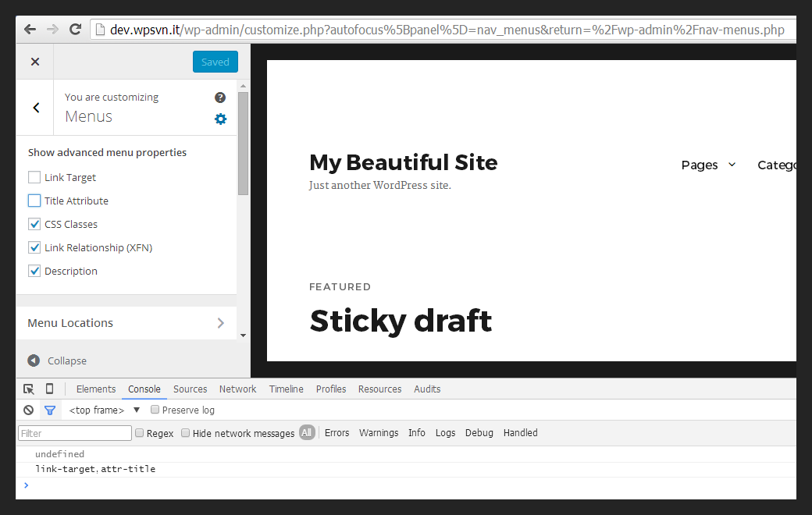The height and width of the screenshot is (515, 812).
Task: Tick the Regex filter checkbox
Action: pos(139,433)
